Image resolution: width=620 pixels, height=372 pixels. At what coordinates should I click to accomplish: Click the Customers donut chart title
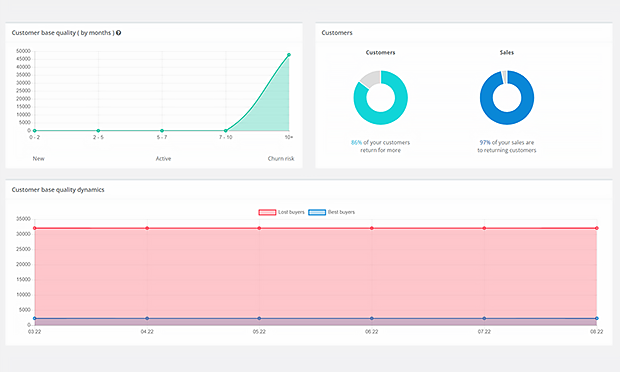point(380,53)
